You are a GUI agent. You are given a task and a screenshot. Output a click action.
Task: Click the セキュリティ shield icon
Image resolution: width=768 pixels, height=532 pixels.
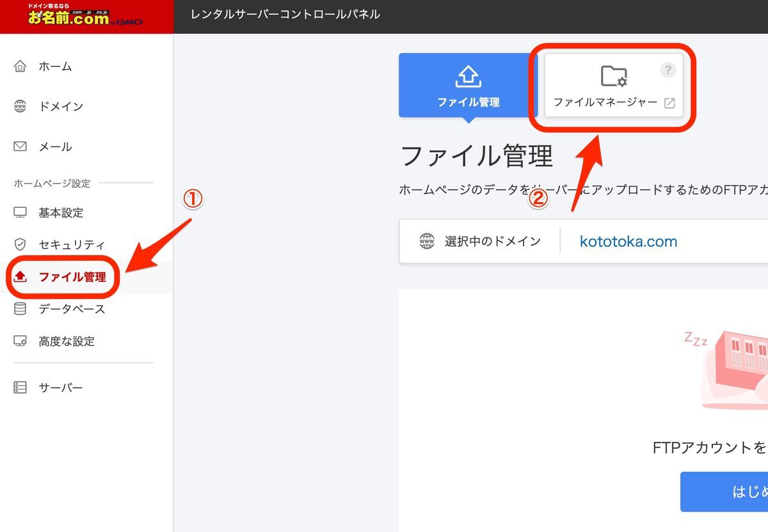(20, 244)
